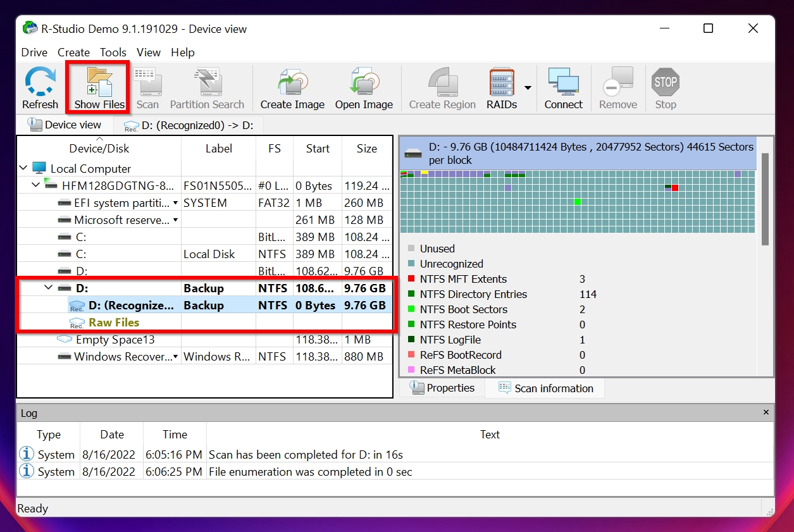This screenshot has width=794, height=532.
Task: Open EFI system partition dropdown arrow
Action: [x=175, y=203]
